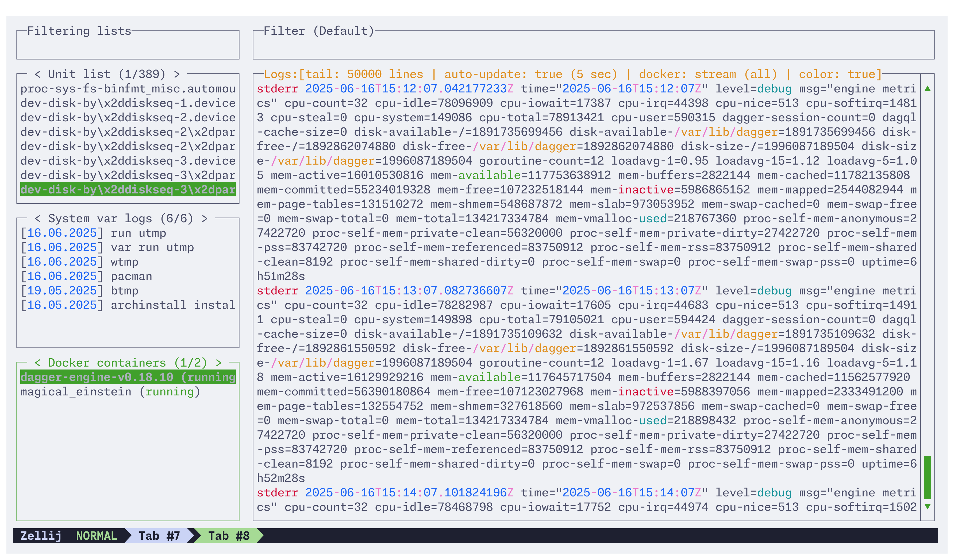Select proc-sys-fs-binfmt_misc.automount unit
The height and width of the screenshot is (560, 954).
(x=128, y=88)
